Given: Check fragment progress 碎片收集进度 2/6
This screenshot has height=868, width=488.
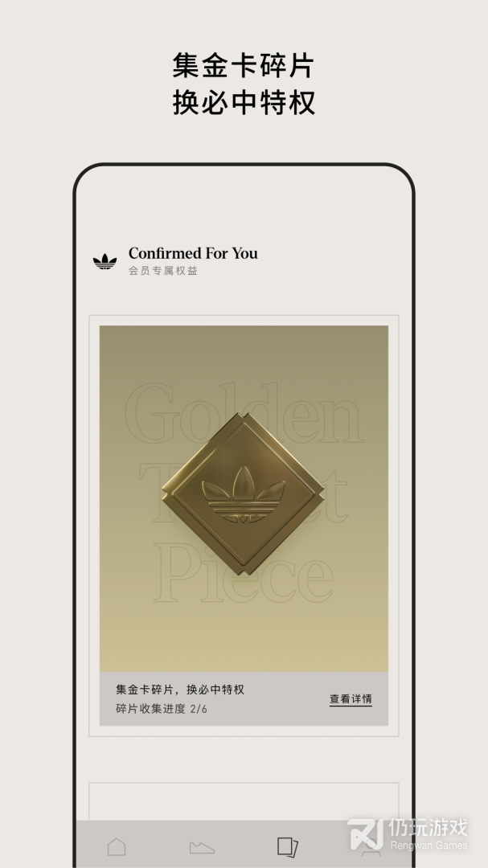Looking at the screenshot, I should (161, 709).
